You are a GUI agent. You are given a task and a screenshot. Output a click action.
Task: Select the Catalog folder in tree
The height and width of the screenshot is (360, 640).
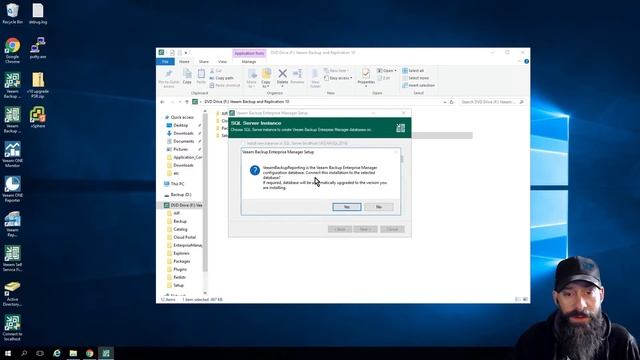tap(178, 229)
